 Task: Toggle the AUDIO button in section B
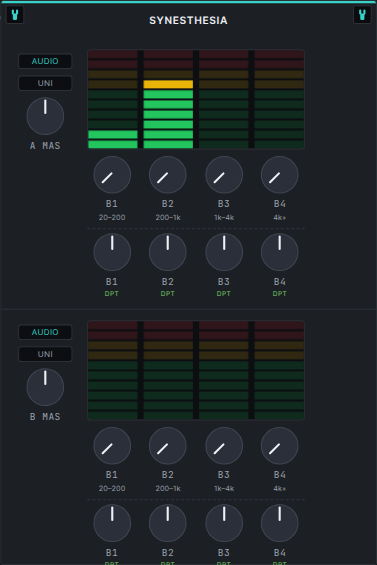coord(45,332)
